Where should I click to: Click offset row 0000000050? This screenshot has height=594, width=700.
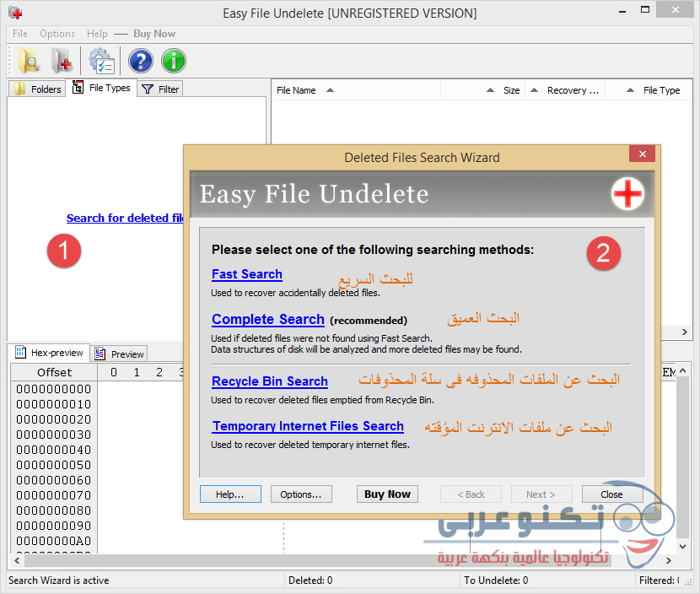(54, 465)
